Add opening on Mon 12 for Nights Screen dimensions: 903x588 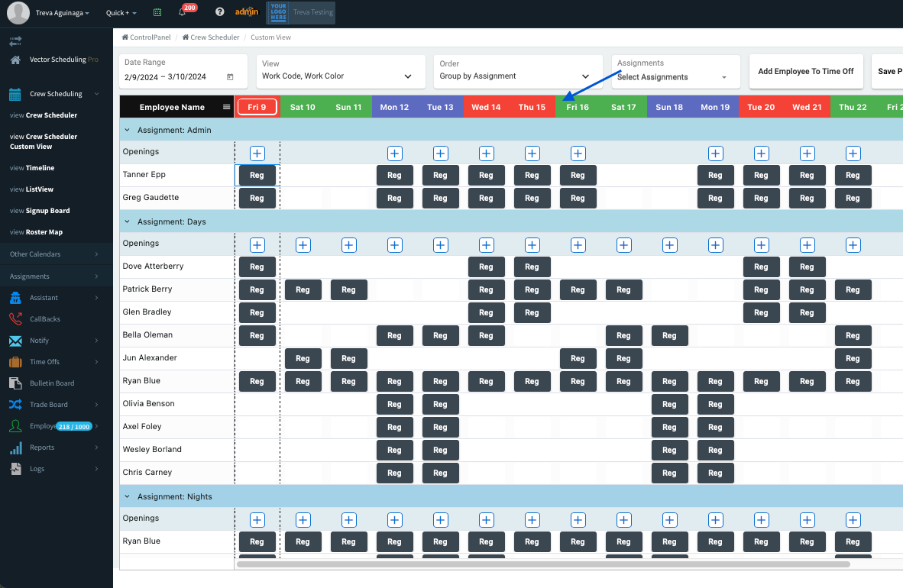[394, 520]
